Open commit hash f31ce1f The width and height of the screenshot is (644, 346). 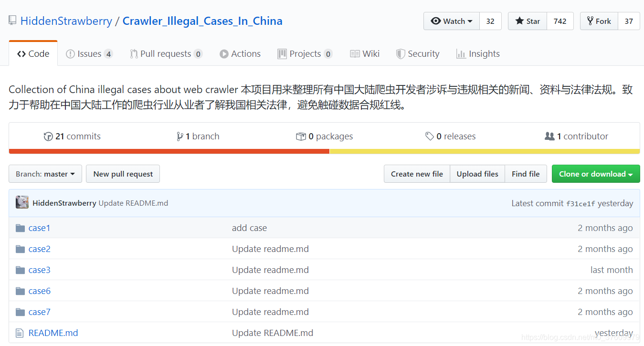(581, 204)
